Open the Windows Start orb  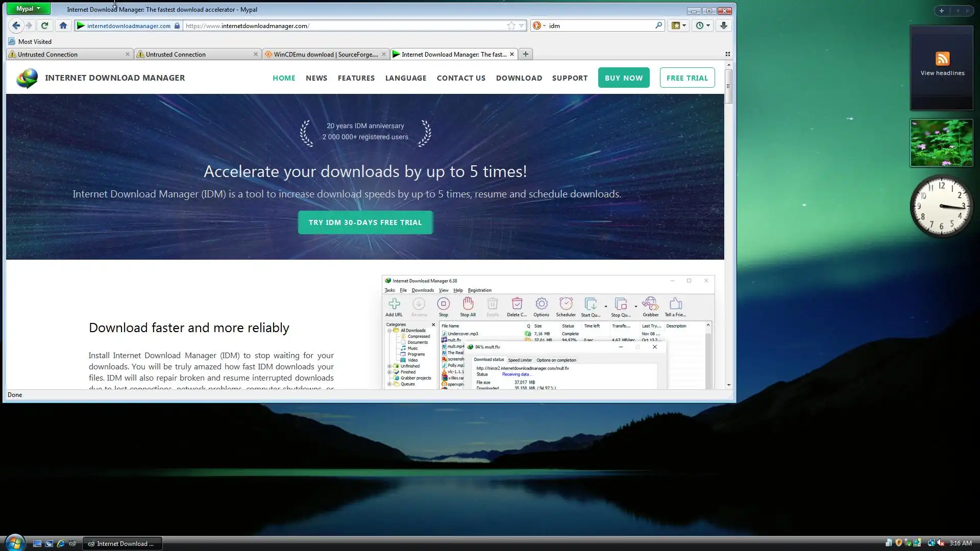(14, 543)
